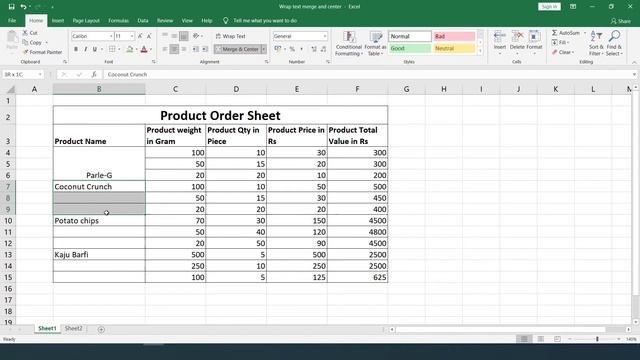Toggle Italic formatting
640x360 pixels.
pos(85,49)
